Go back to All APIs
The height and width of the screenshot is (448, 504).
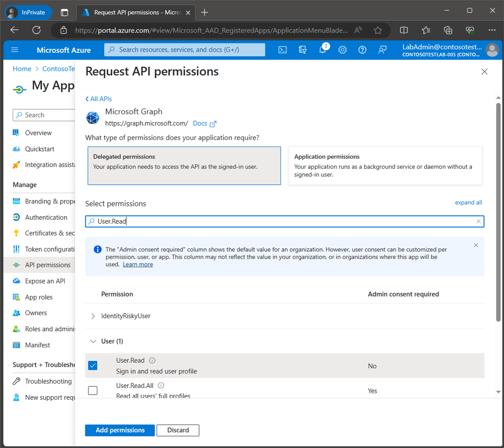99,99
